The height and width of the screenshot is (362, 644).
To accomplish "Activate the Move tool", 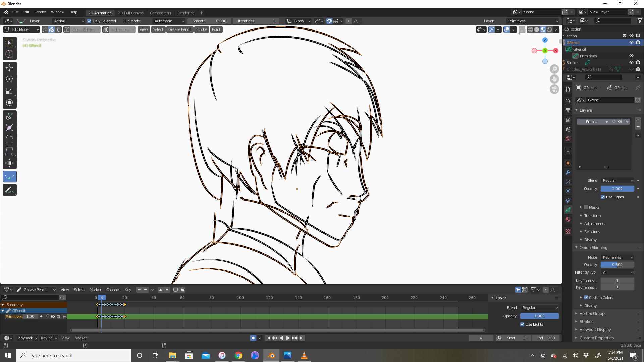I will click(9, 68).
